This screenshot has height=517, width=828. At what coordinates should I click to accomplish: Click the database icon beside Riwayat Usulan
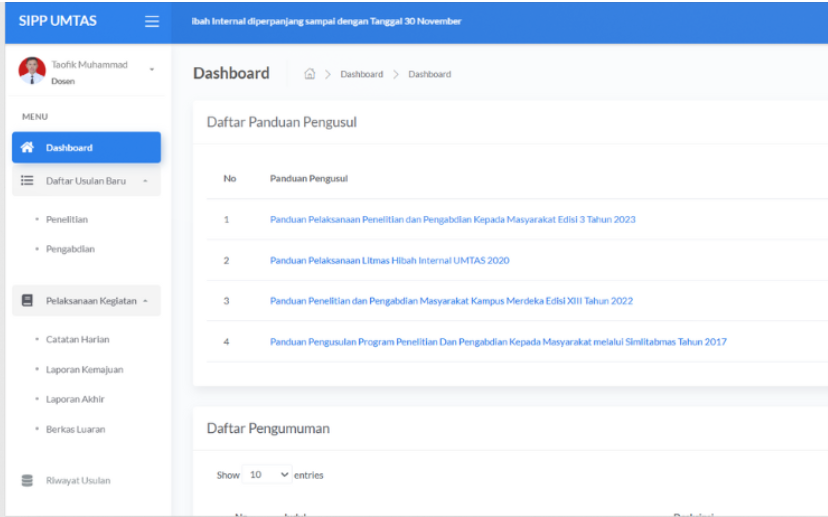27,480
